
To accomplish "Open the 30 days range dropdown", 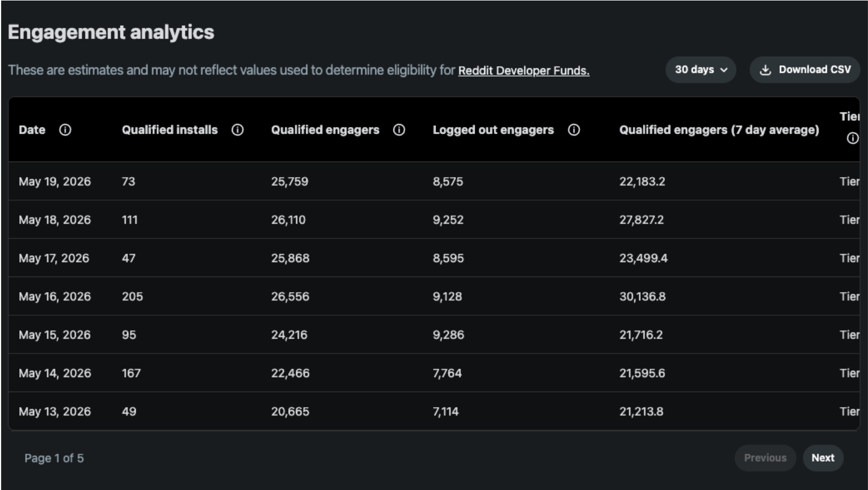I will 701,70.
